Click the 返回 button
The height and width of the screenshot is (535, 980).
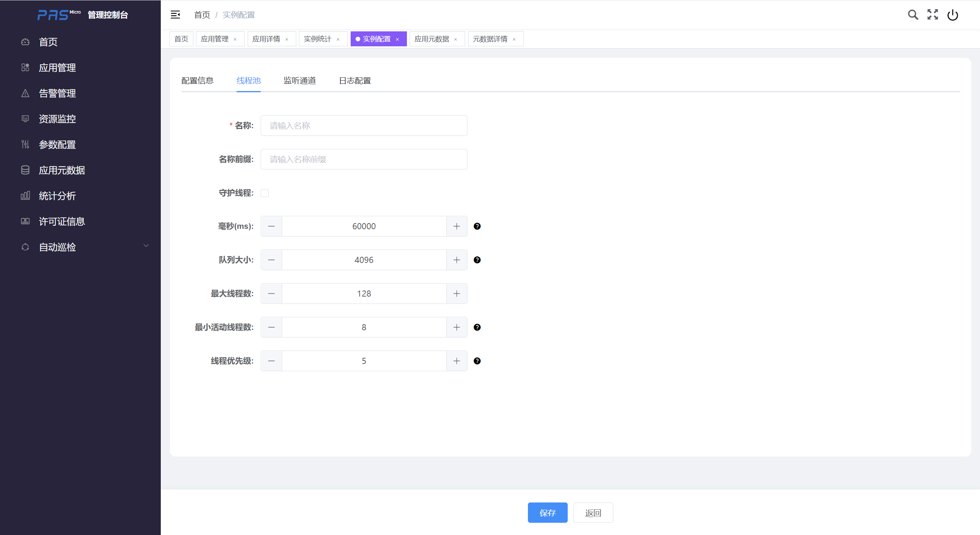pos(593,513)
